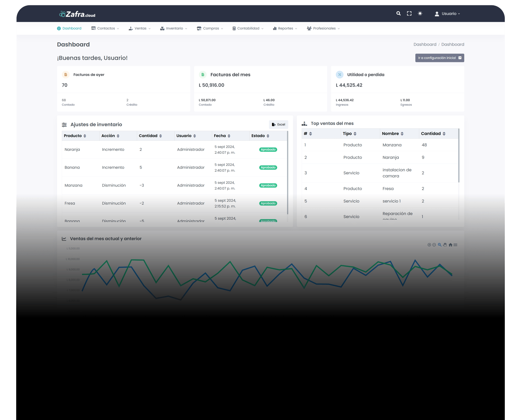Click the Facturas del mes icon
Viewport: 521px width, 420px height.
point(203,75)
